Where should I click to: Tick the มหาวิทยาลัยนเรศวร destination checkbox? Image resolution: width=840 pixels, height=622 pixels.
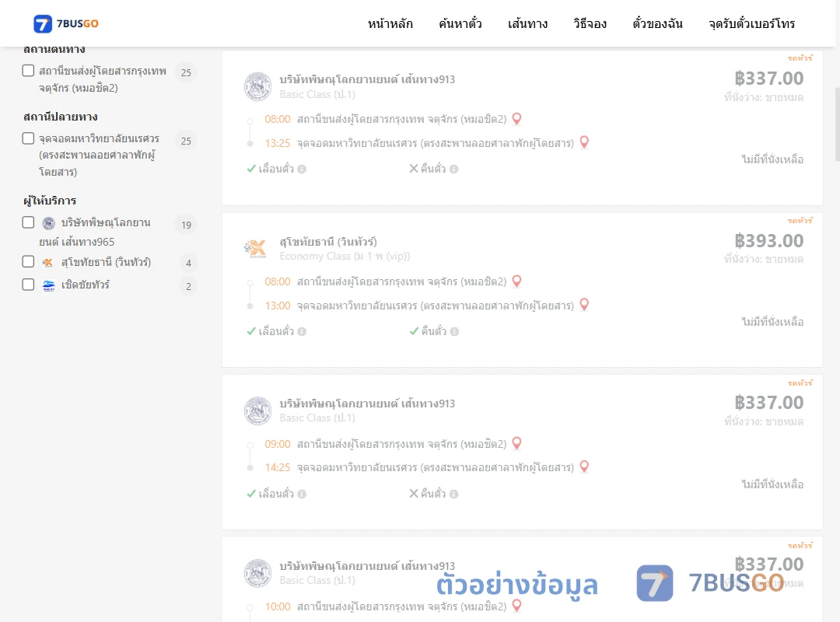tap(29, 138)
